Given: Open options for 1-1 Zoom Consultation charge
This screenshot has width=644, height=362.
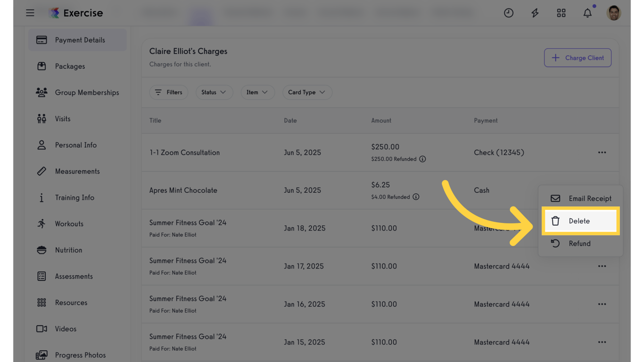Looking at the screenshot, I should (602, 152).
